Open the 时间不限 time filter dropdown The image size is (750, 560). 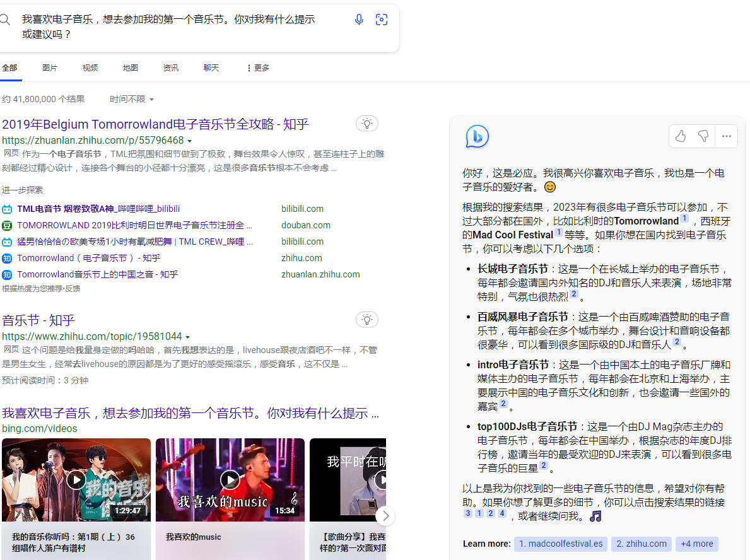(132, 99)
